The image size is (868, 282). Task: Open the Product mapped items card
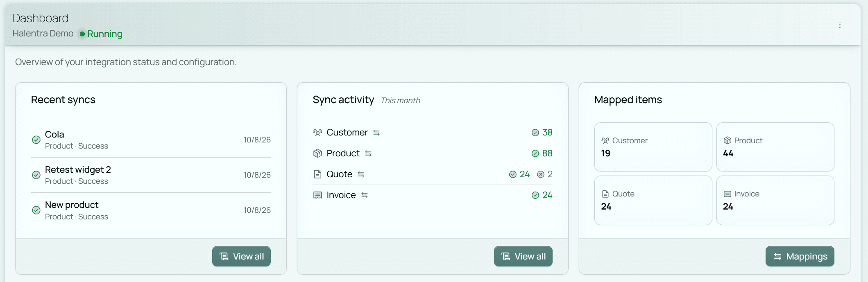[x=775, y=147]
